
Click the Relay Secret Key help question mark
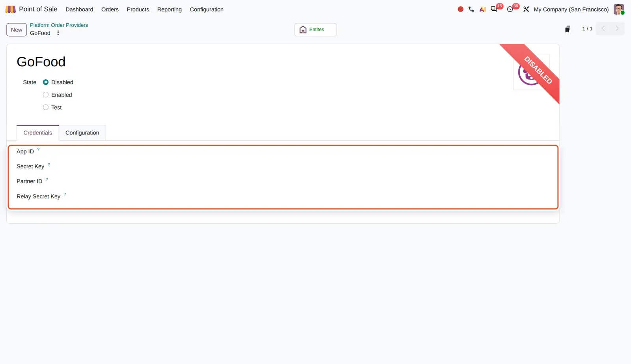tap(65, 194)
